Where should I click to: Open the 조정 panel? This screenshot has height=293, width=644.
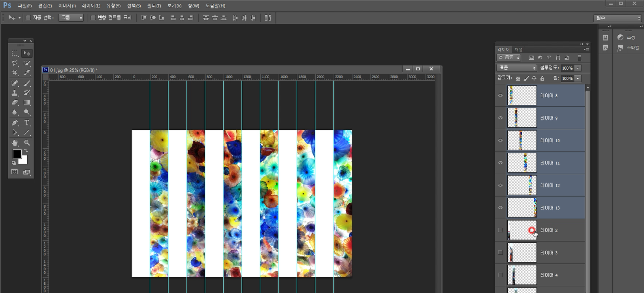pyautogui.click(x=627, y=37)
